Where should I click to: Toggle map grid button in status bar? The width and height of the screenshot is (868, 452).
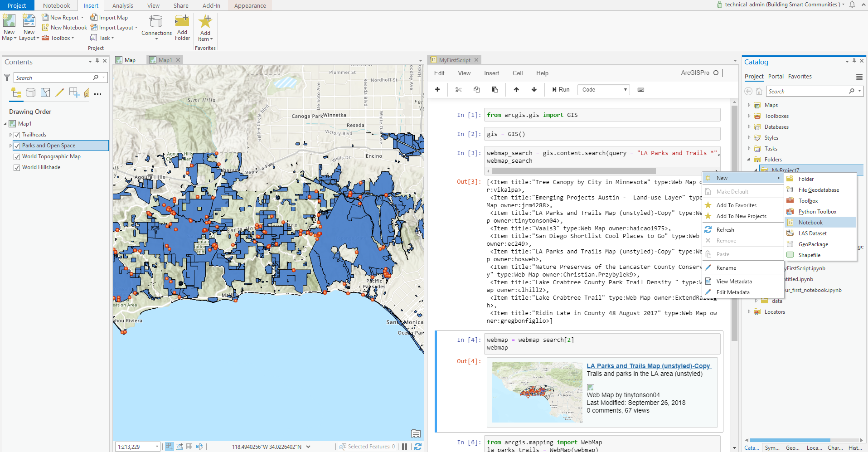[189, 447]
